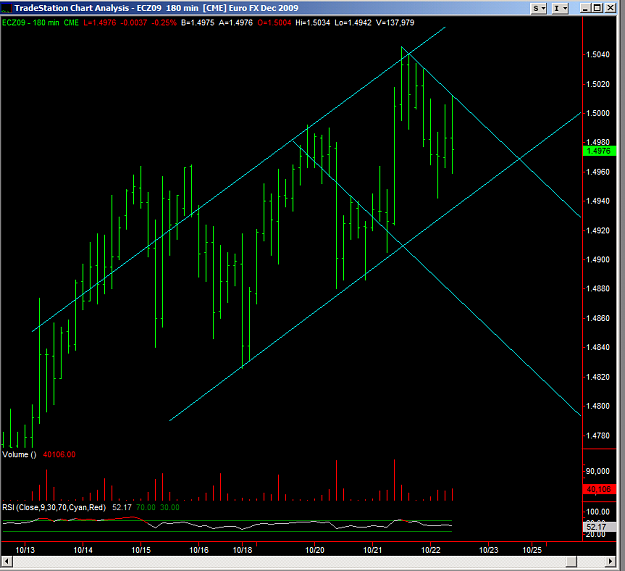Click the scrollbar left arrow
Viewport: 625px width, 571px height.
point(7,561)
